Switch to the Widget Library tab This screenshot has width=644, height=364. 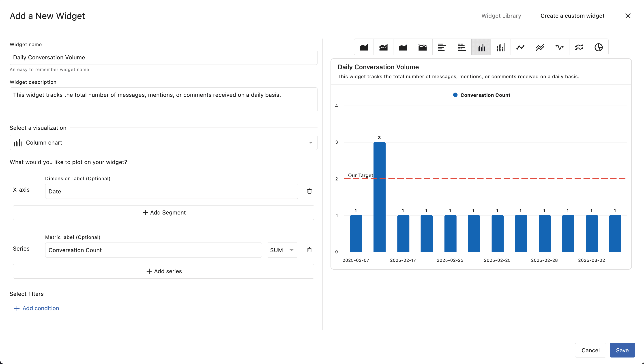click(501, 16)
